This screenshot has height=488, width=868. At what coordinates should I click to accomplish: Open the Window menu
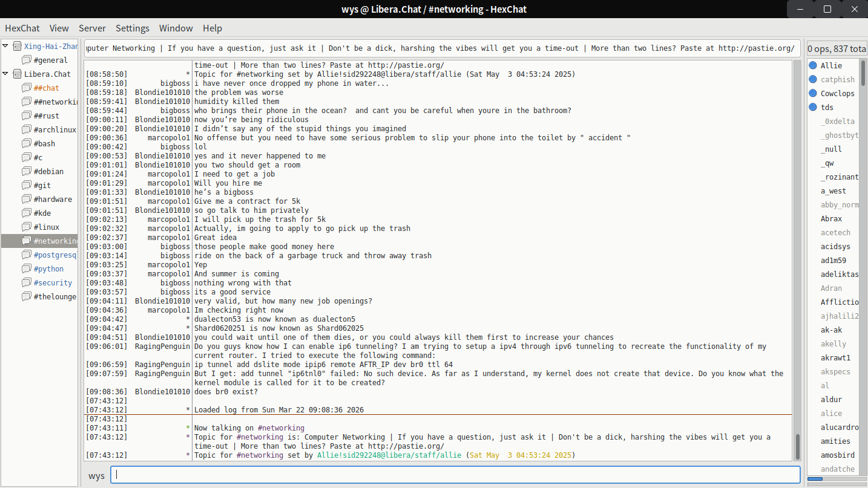pos(176,28)
